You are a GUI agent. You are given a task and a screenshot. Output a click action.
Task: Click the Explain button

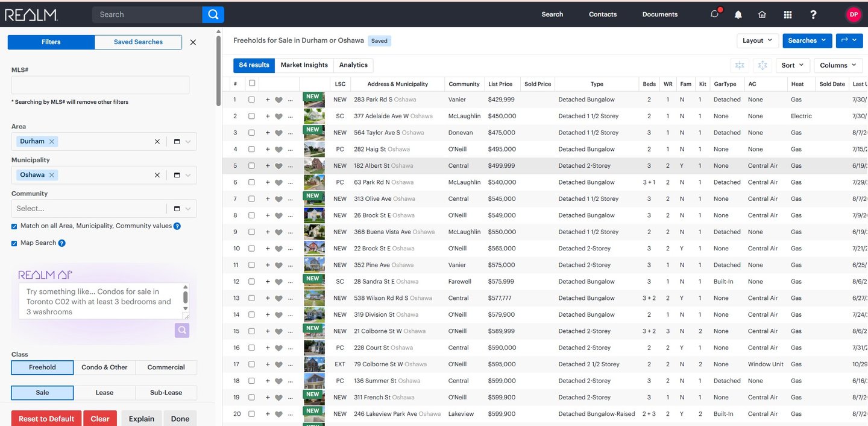coord(142,419)
